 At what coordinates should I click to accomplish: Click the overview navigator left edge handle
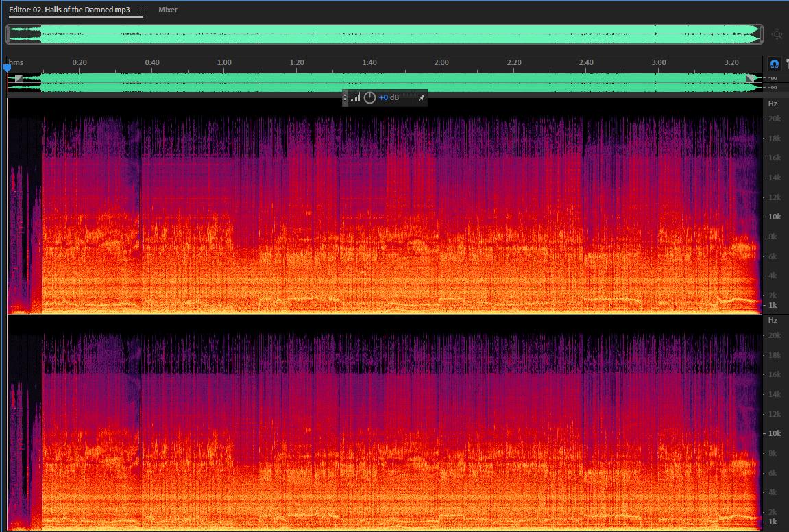(x=7, y=34)
